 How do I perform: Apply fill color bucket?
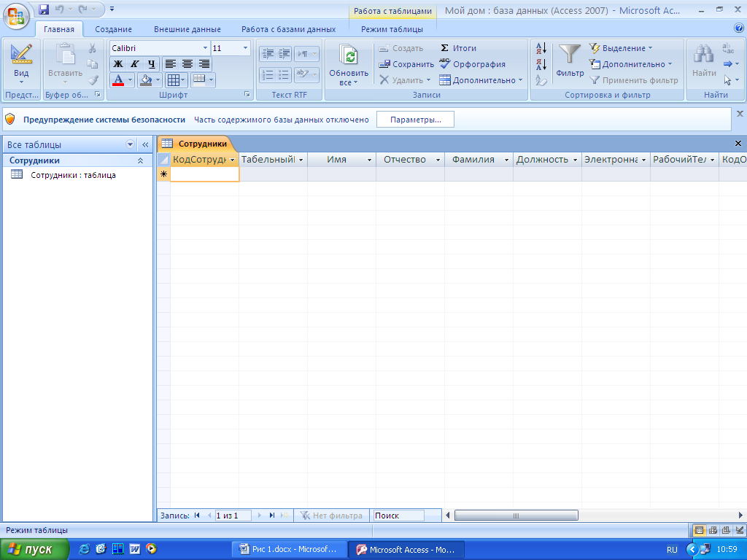coord(146,80)
